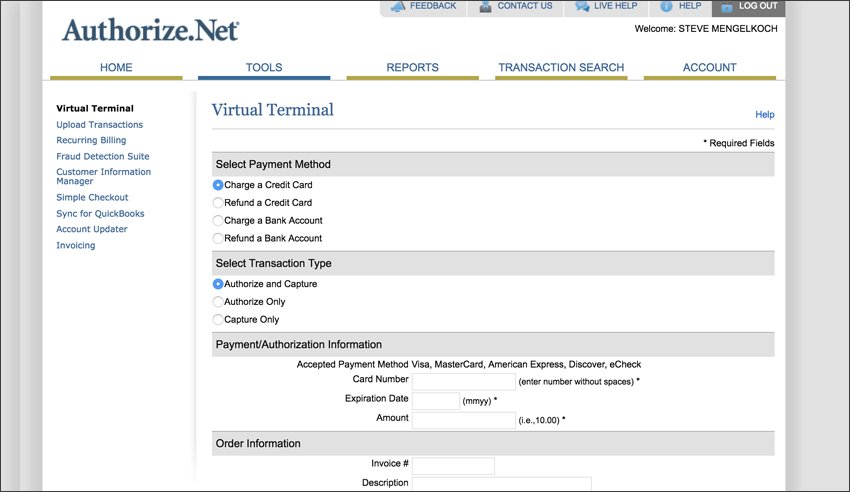Select Refund a Bank Account option

218,238
